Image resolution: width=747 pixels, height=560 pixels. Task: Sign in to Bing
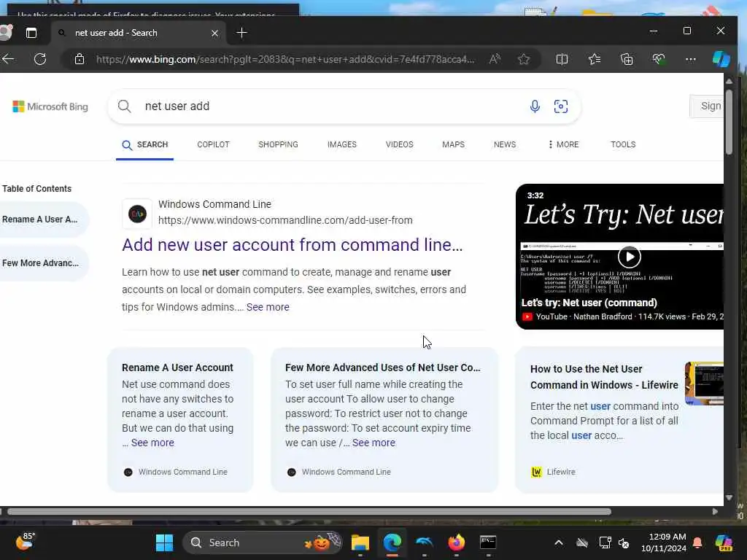click(x=708, y=106)
